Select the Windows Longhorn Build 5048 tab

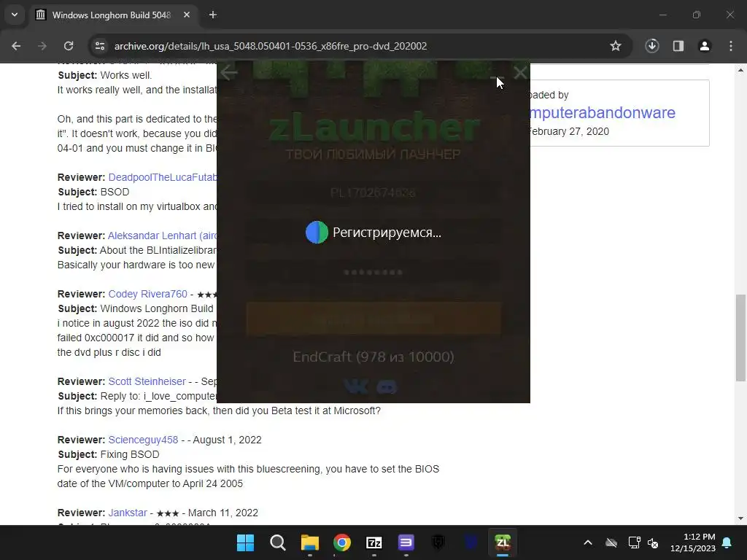112,15
